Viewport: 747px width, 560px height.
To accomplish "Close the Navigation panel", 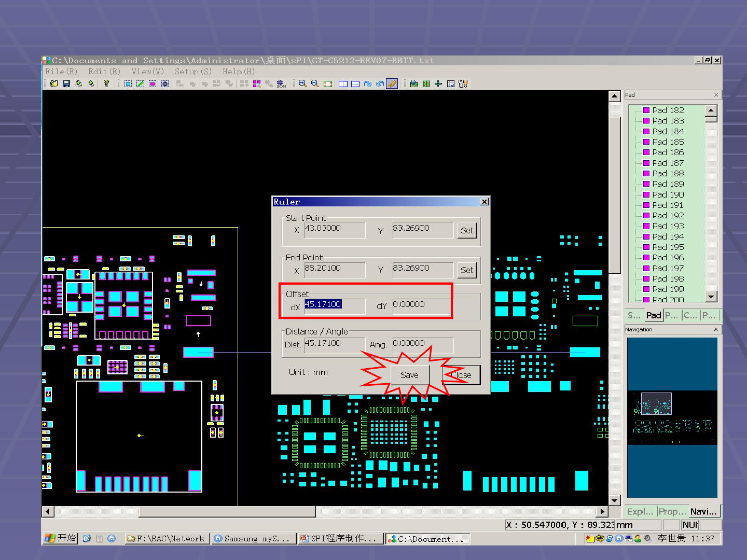I will (716, 329).
